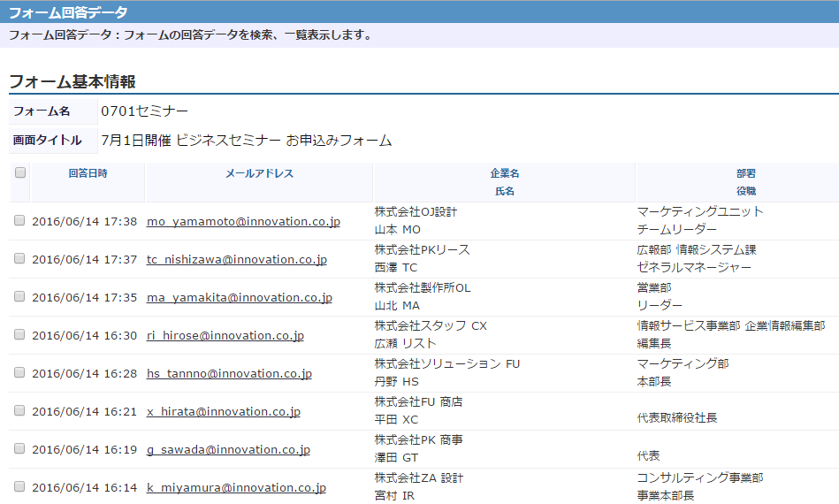Screen dimensions: 839x504
Task: Toggle the select-all checkbox in table header
Action: [20, 172]
